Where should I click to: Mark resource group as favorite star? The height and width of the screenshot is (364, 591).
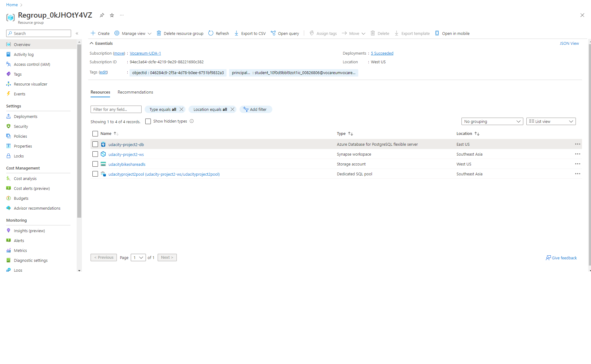click(x=112, y=15)
